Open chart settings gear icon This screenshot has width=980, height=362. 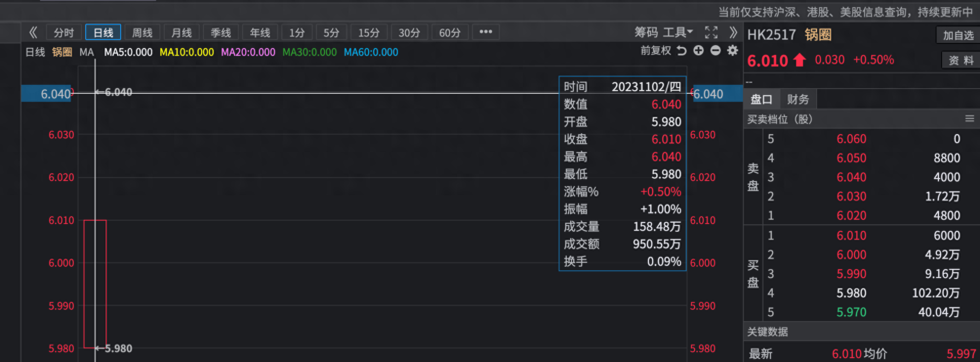click(x=732, y=51)
